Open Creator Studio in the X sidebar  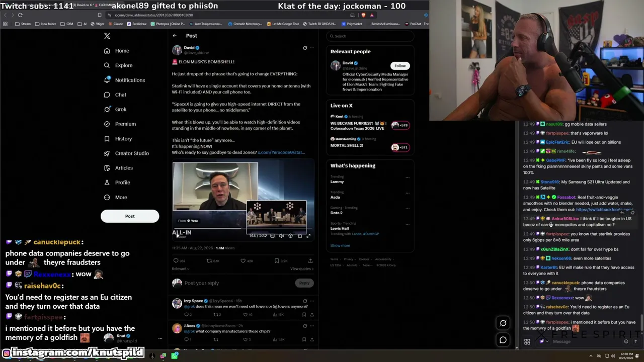click(126, 153)
